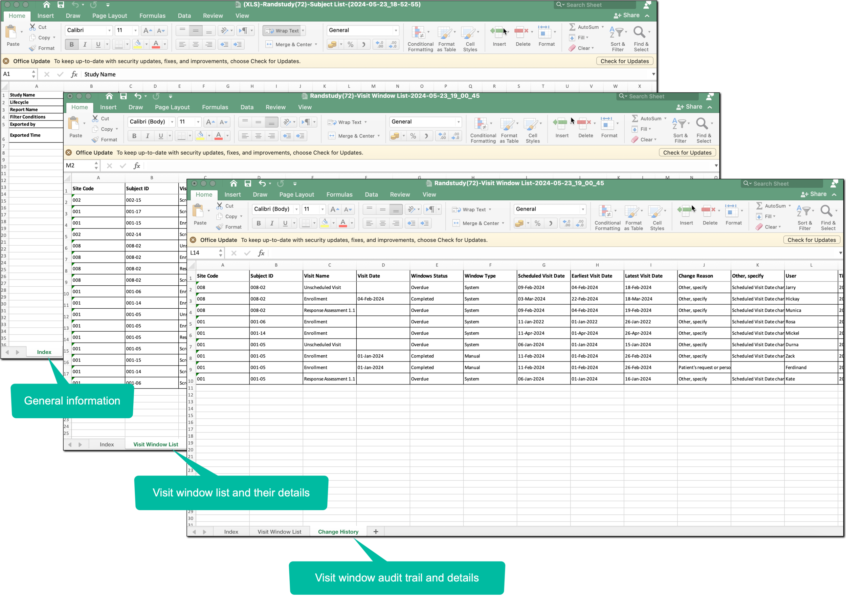
Task: Add a new sheet with the plus button
Action: point(376,532)
